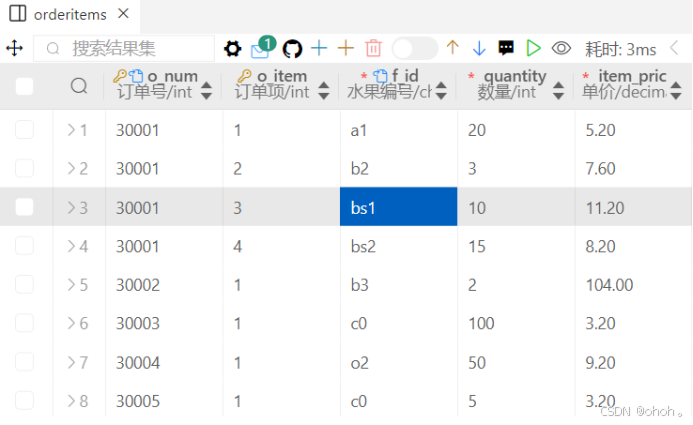Image resolution: width=693 pixels, height=425 pixels.
Task: Click the red trash delete icon
Action: tap(373, 48)
